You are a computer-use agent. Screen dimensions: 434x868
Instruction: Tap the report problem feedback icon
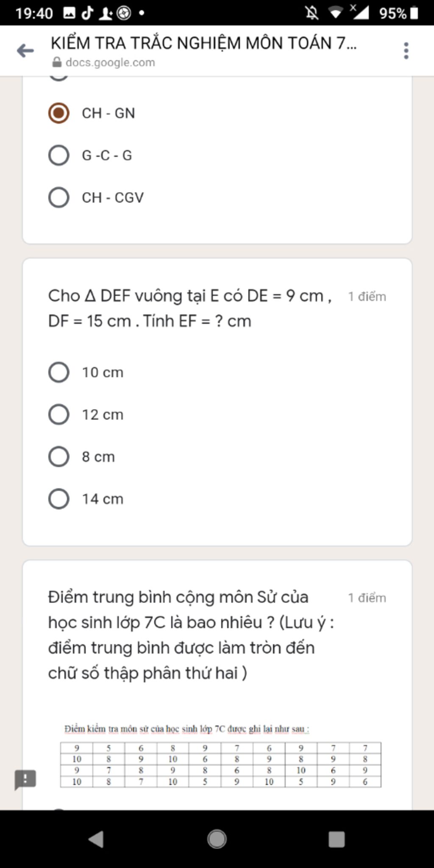(x=25, y=779)
